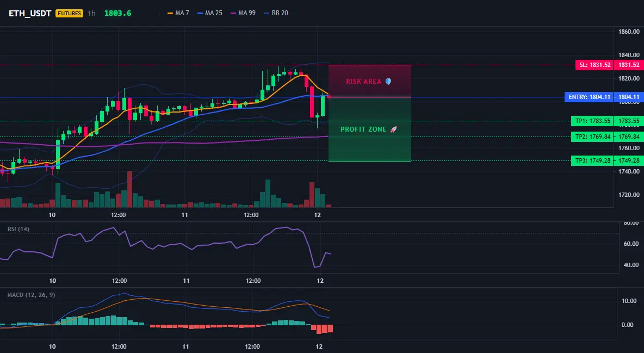Screen dimensions: 644x353
Task: Click date label 10 under the price chart
Action: (x=52, y=215)
